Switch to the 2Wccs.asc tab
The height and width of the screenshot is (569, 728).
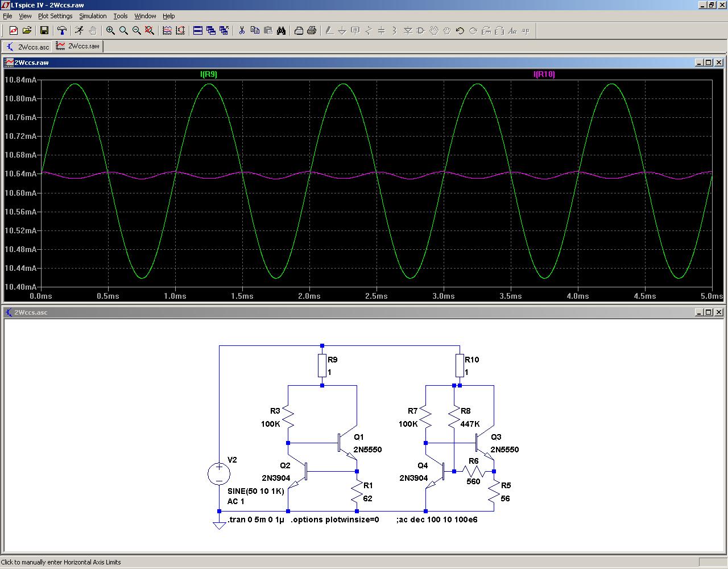click(28, 47)
